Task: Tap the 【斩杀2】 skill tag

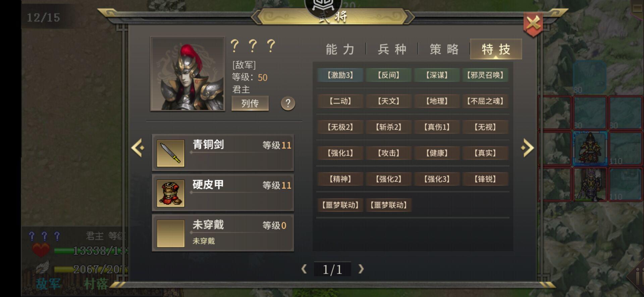Action: [x=388, y=127]
